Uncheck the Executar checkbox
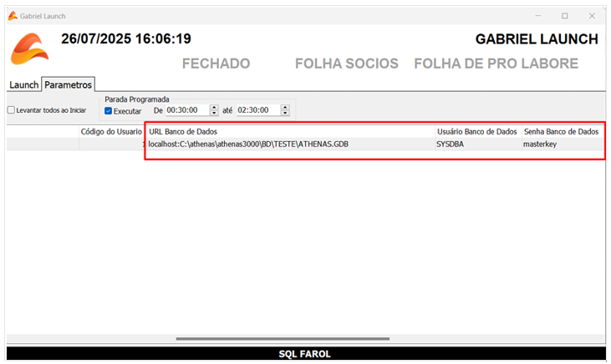This screenshot has height=364, width=611. 109,111
